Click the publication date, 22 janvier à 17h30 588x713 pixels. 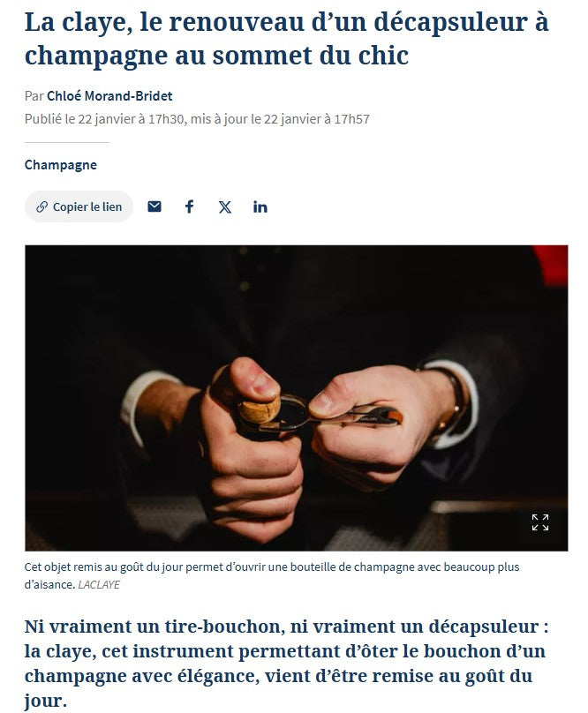pos(131,119)
